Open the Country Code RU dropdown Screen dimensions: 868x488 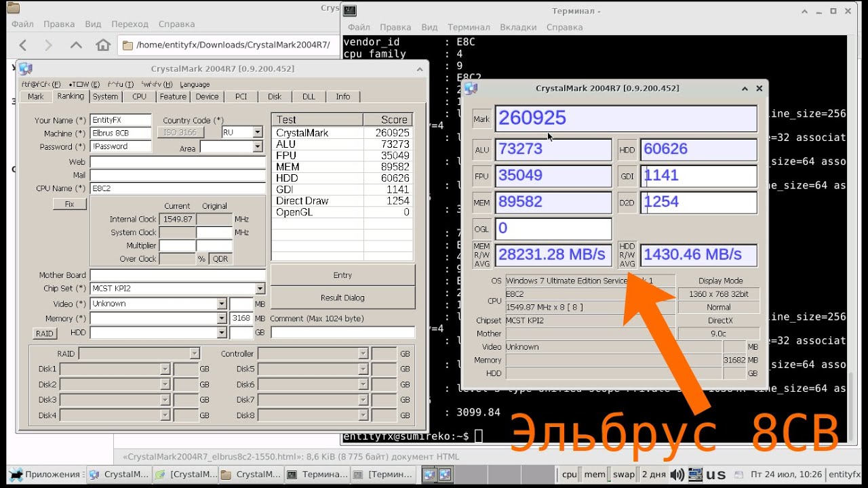258,132
